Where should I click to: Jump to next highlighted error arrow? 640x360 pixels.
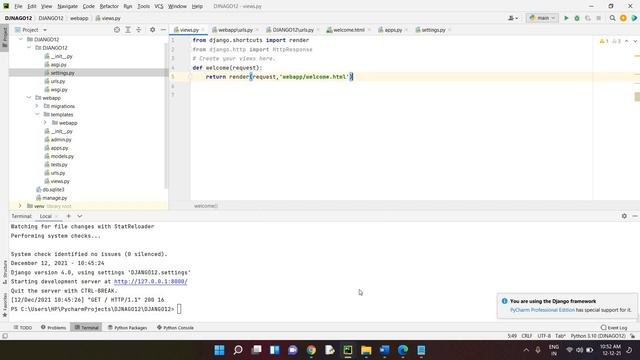tap(635, 41)
